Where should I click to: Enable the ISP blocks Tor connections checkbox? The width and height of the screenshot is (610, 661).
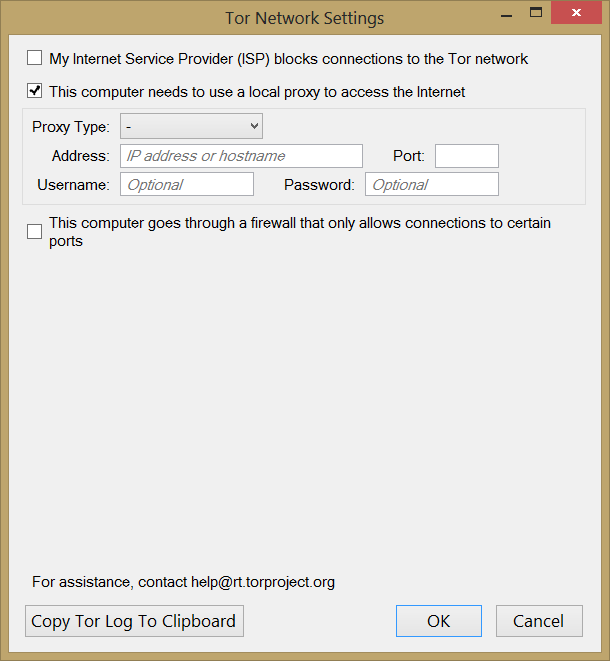(35, 59)
